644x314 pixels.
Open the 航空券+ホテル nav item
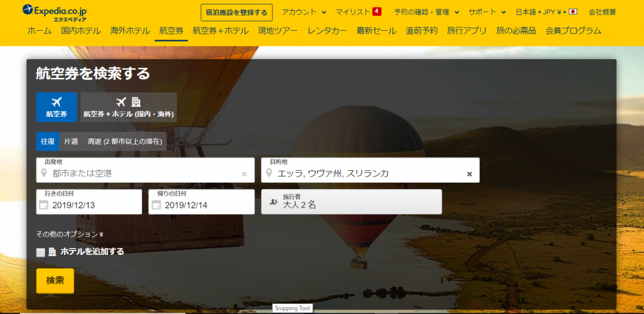tap(221, 31)
